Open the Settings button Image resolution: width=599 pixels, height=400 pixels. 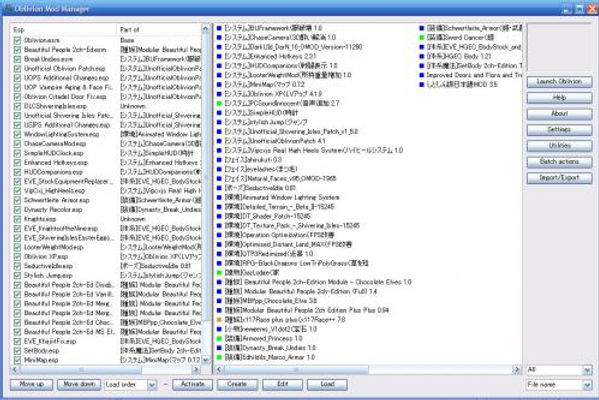559,130
